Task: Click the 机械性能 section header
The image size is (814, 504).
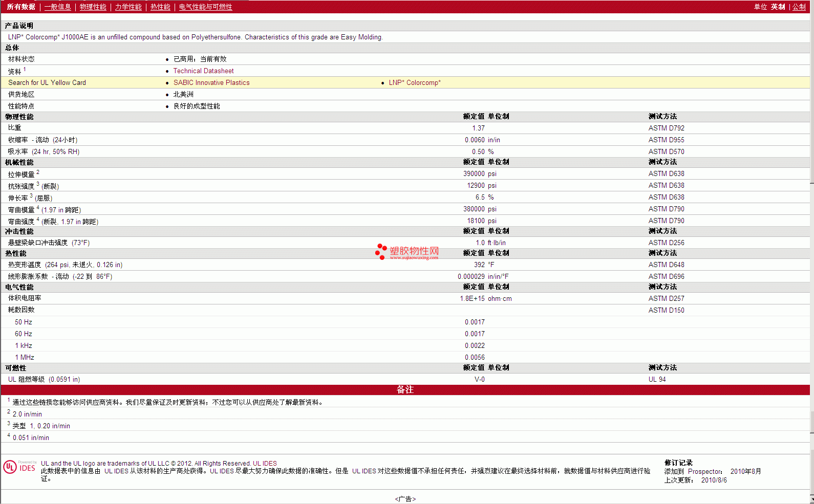Action: pyautogui.click(x=19, y=163)
